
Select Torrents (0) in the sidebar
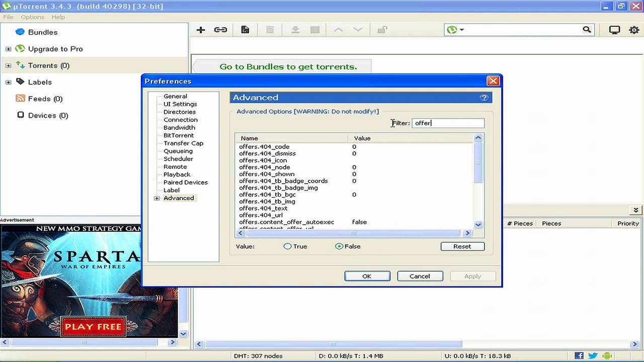point(49,65)
